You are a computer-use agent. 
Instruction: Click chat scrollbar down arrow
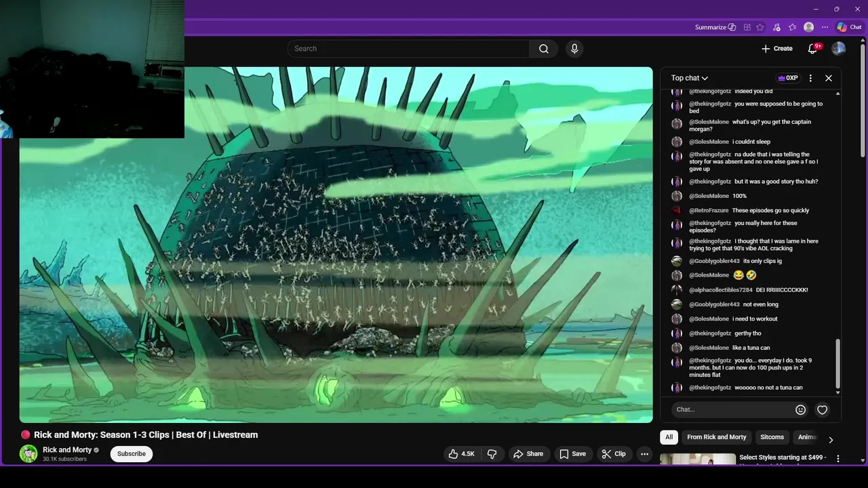[837, 392]
